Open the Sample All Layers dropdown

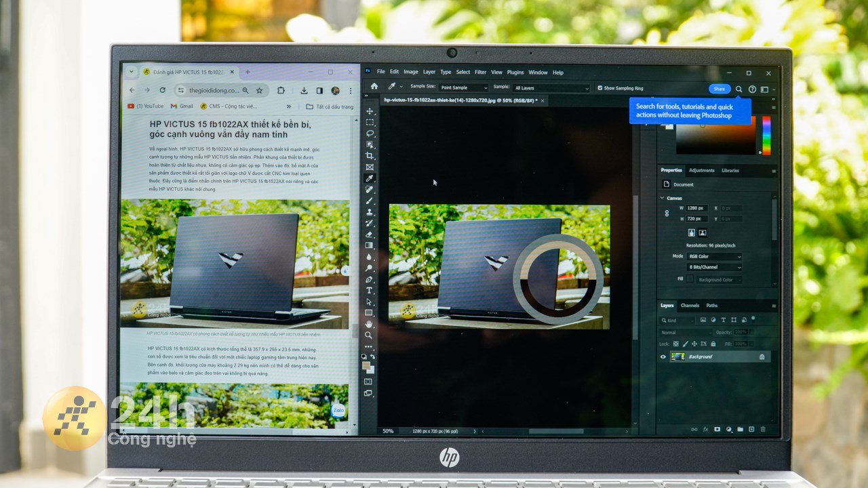coord(551,88)
